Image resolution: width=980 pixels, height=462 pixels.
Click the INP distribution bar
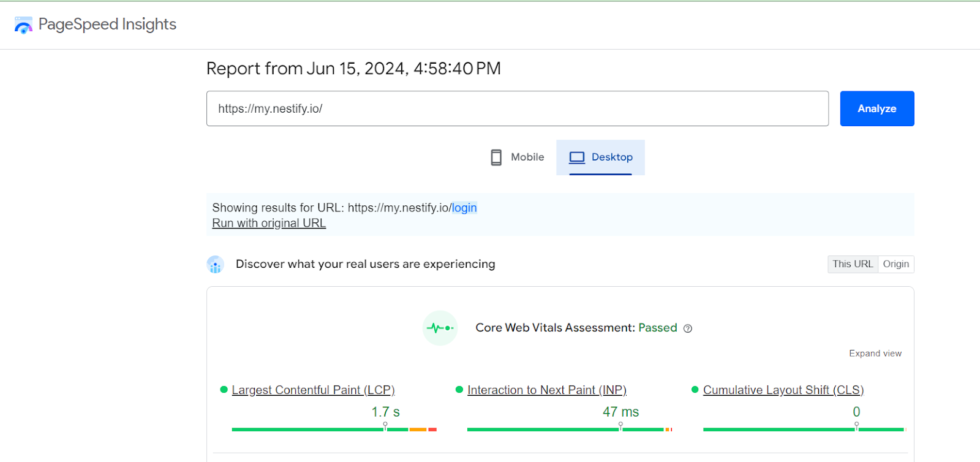[570, 430]
